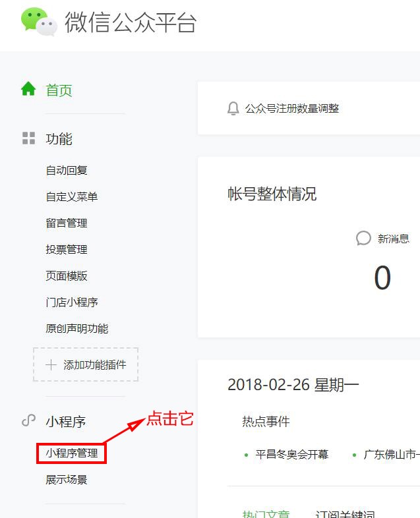This screenshot has width=420, height=518.
Task: Open 投票管理 page
Action: pyautogui.click(x=67, y=249)
